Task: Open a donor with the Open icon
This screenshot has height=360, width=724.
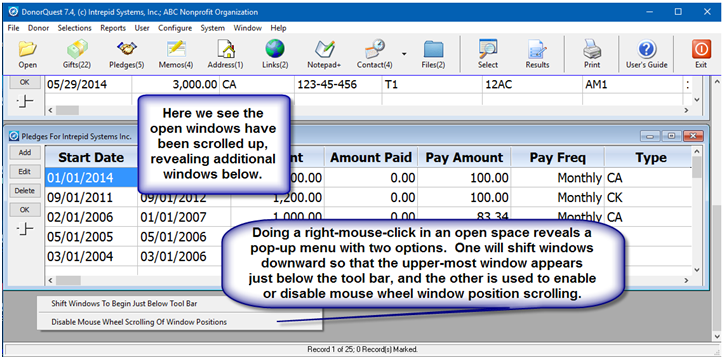Action: coord(27,54)
